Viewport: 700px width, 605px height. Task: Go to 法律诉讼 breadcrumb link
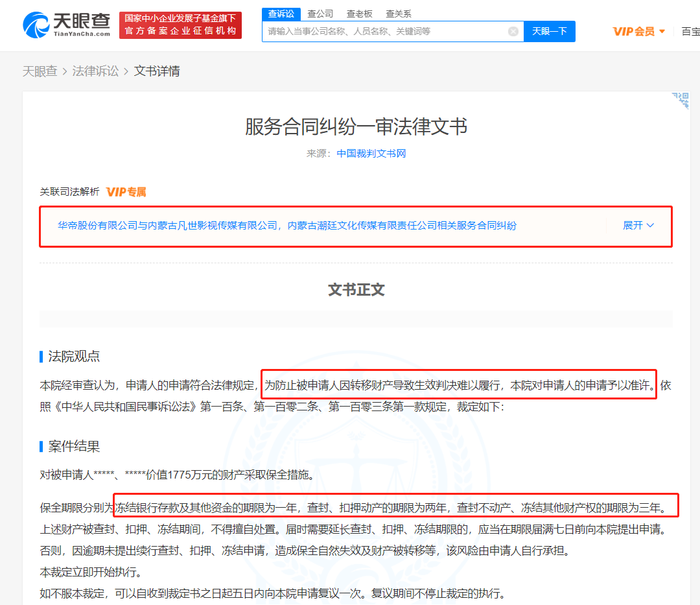coord(95,71)
